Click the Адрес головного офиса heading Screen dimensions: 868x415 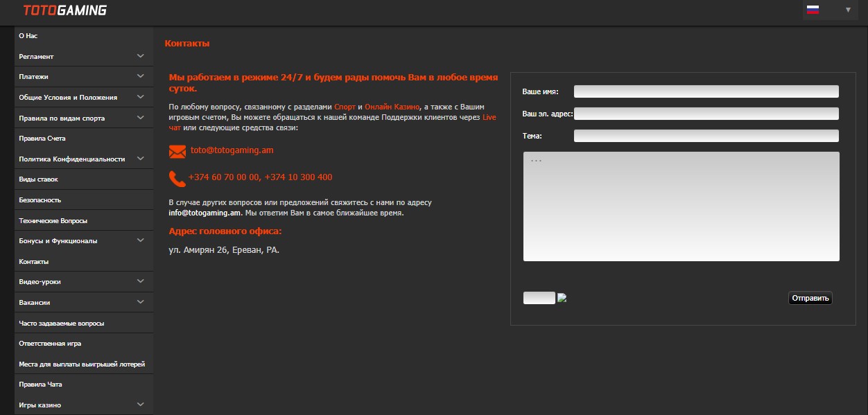[x=225, y=231]
